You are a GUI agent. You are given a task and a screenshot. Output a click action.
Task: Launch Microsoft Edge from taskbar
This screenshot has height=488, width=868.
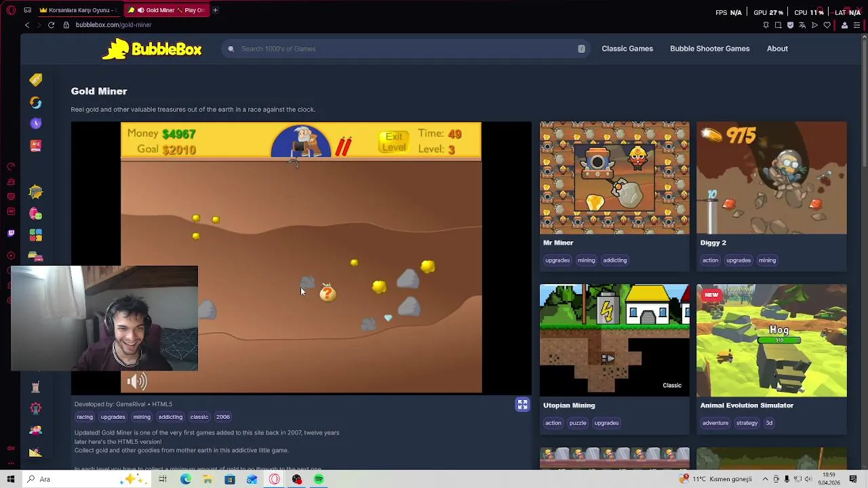185,479
